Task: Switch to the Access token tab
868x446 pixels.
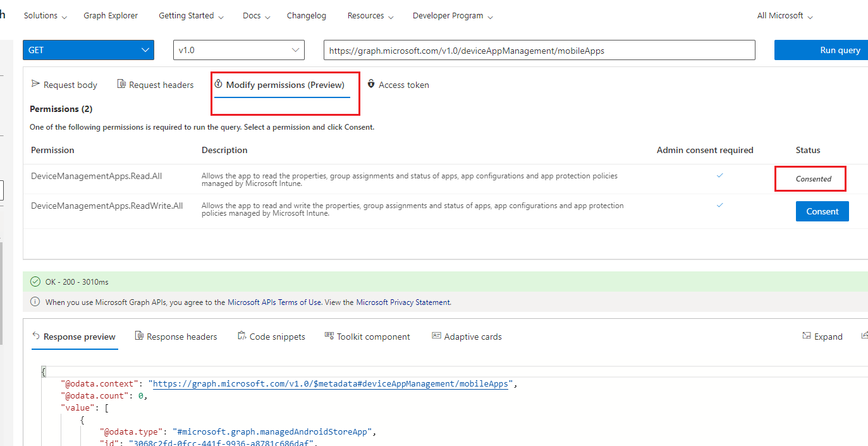Action: click(x=398, y=85)
